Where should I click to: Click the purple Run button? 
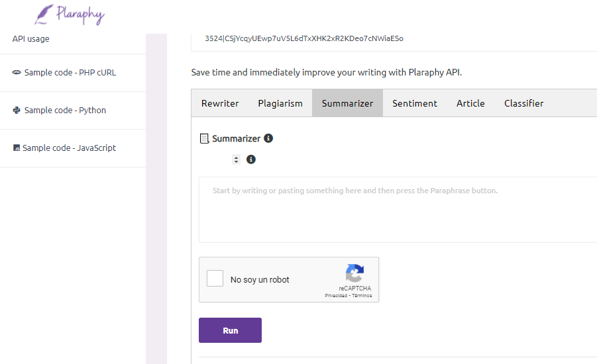click(x=231, y=330)
